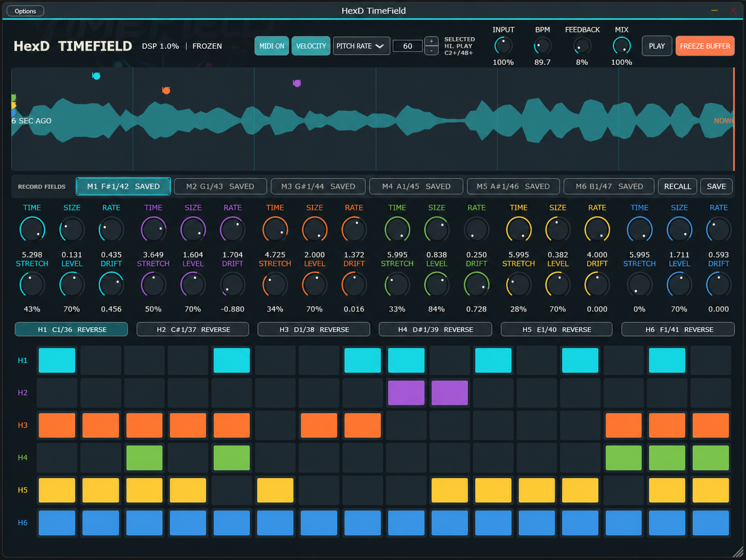
Task: Select memory slot M2 G1/43
Action: [x=220, y=186]
